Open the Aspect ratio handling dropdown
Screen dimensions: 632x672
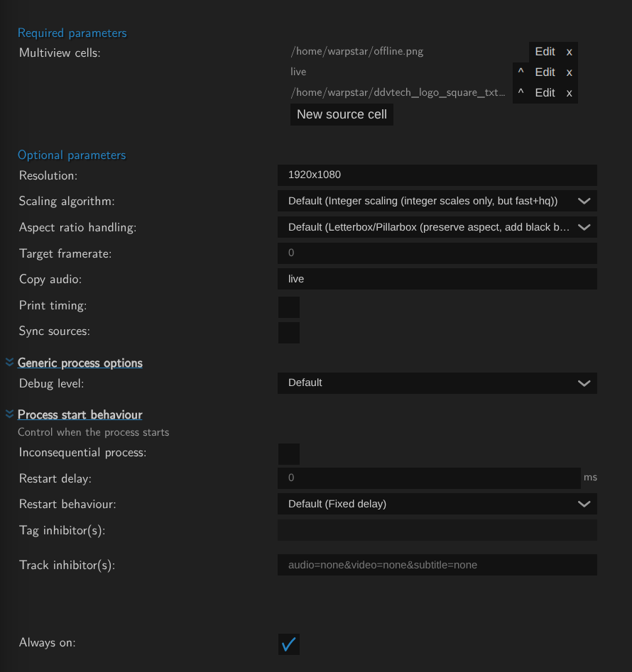click(437, 227)
